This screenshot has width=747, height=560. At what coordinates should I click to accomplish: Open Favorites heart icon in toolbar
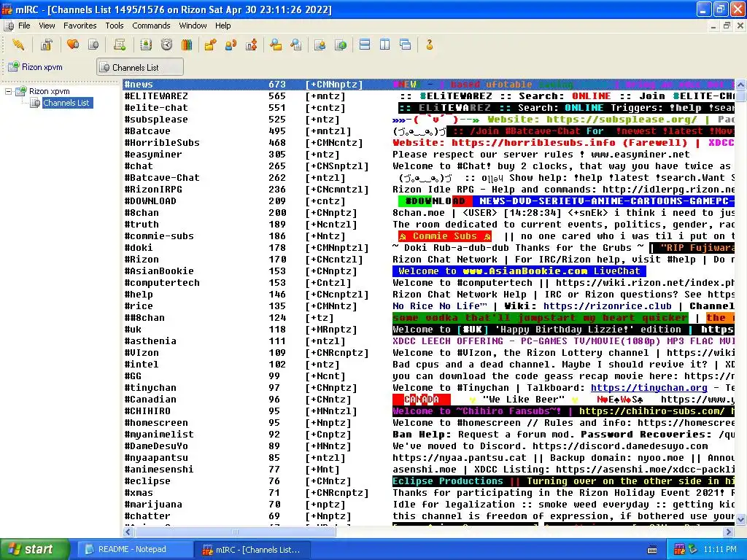(73, 44)
